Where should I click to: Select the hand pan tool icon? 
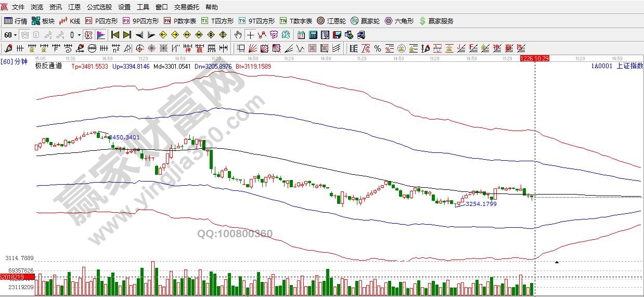point(238,35)
